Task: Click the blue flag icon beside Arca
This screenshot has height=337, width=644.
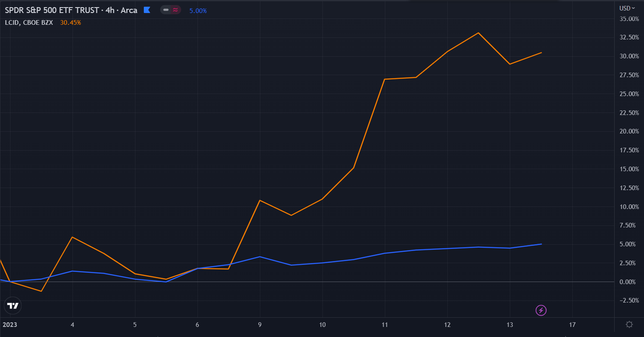Action: (x=147, y=10)
